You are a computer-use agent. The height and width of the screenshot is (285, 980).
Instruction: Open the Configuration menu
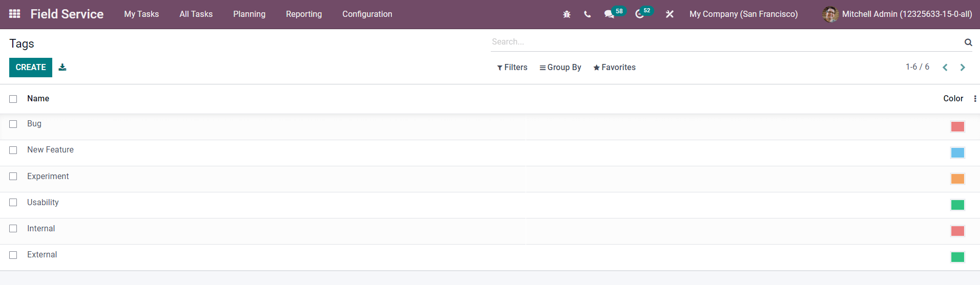(367, 14)
